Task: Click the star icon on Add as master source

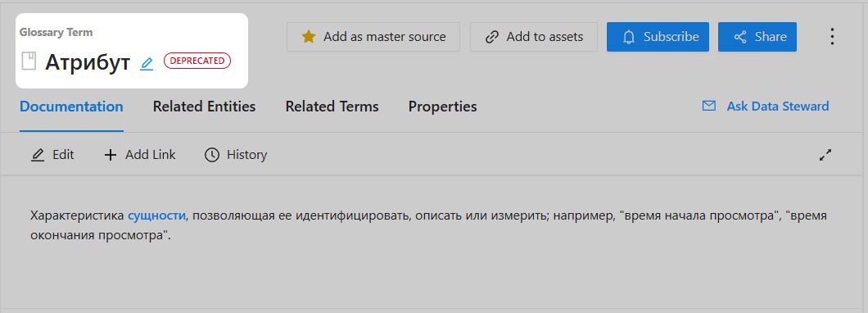Action: (309, 37)
